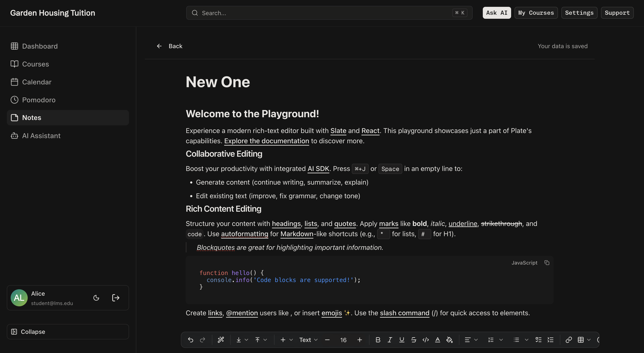Apply inline code formatting icon

coord(425,340)
